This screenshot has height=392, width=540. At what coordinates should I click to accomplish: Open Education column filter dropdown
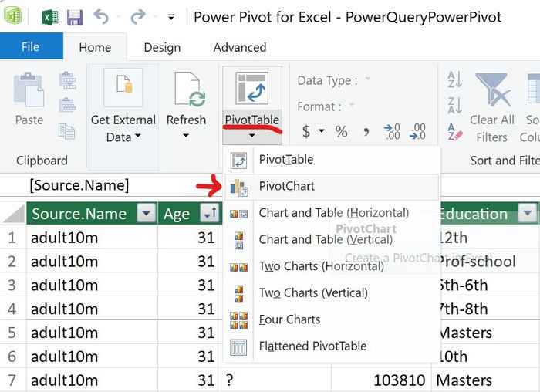click(527, 214)
